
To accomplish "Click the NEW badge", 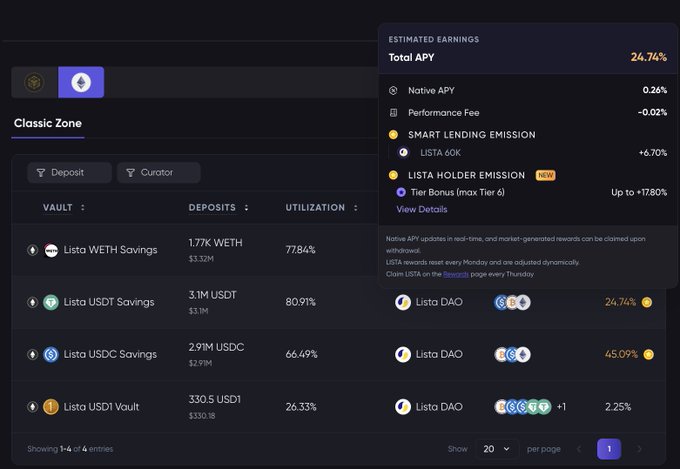I will [x=546, y=175].
